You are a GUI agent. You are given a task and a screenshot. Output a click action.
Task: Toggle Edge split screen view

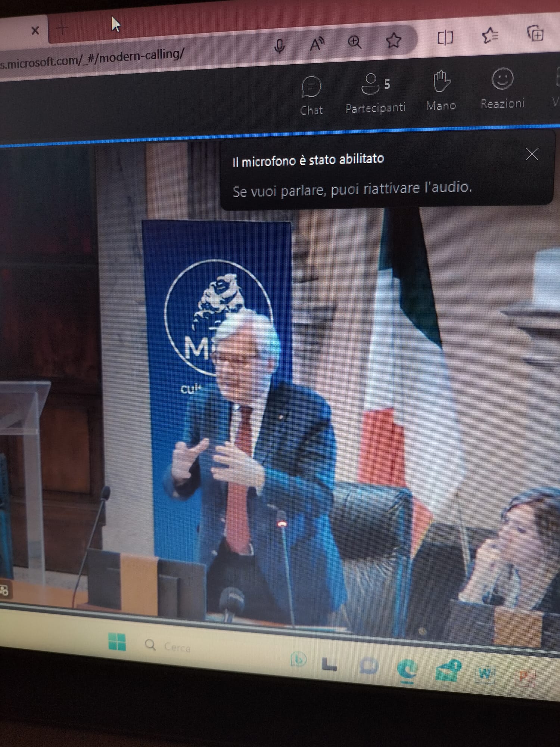[445, 38]
